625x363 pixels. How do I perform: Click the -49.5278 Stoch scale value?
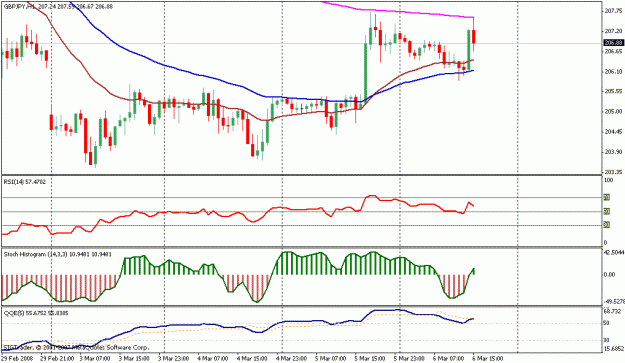(614, 301)
